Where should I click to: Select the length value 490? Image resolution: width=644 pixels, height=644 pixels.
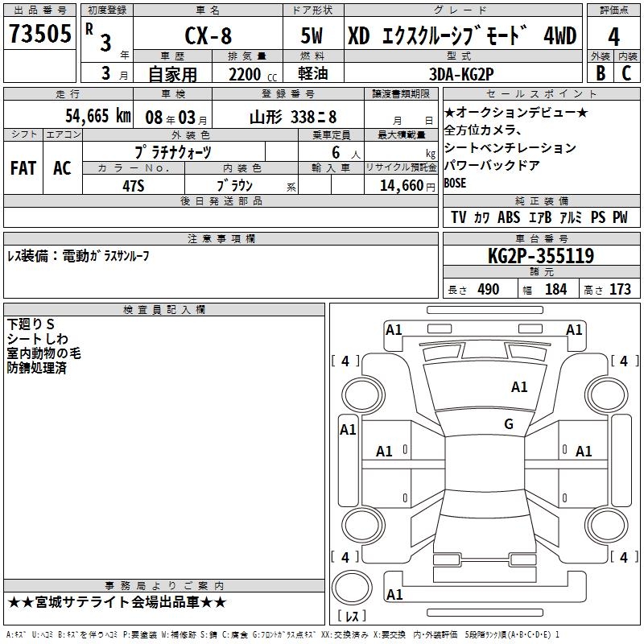[489, 289]
